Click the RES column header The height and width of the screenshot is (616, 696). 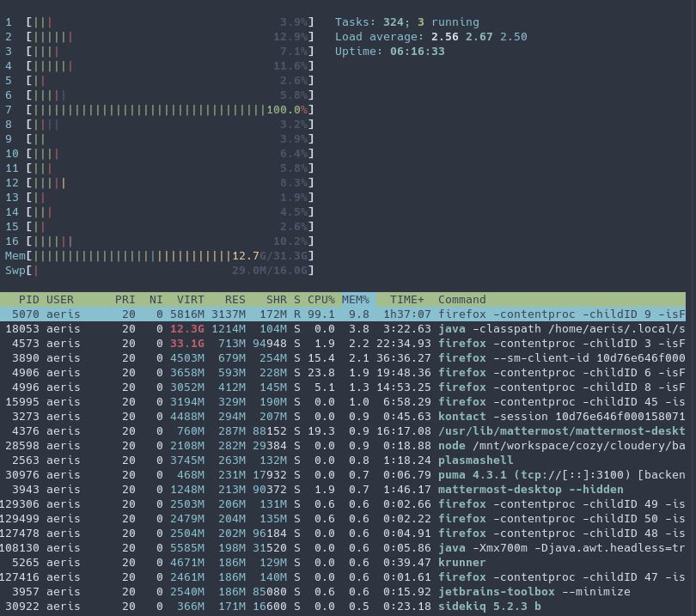pyautogui.click(x=235, y=300)
